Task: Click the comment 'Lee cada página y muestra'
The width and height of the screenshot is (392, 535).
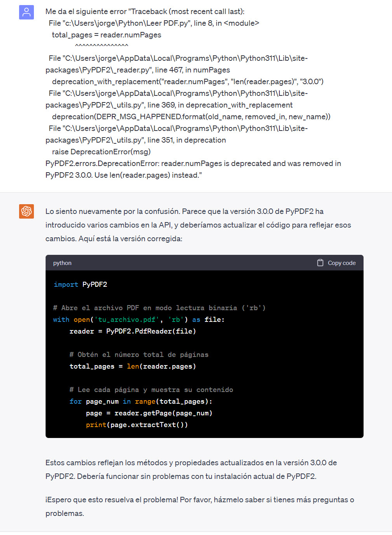Action: coord(151,390)
